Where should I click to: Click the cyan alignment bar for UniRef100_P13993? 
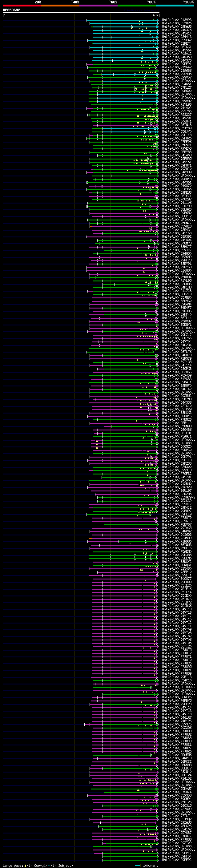[x=123, y=20]
